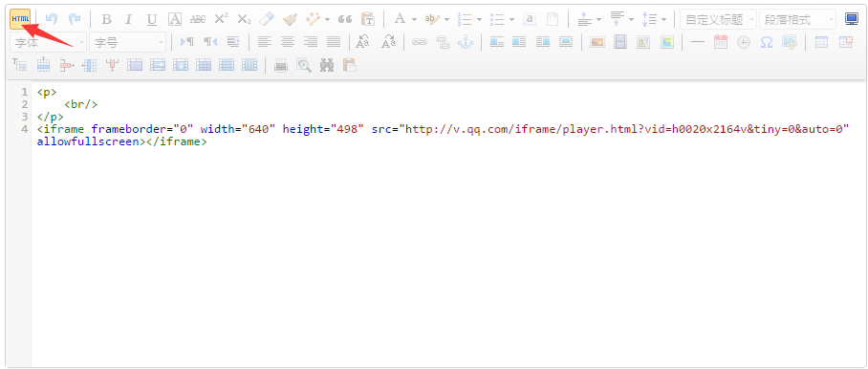The image size is (868, 369).
Task: Click the insert hyperlink chain icon
Action: pos(420,42)
